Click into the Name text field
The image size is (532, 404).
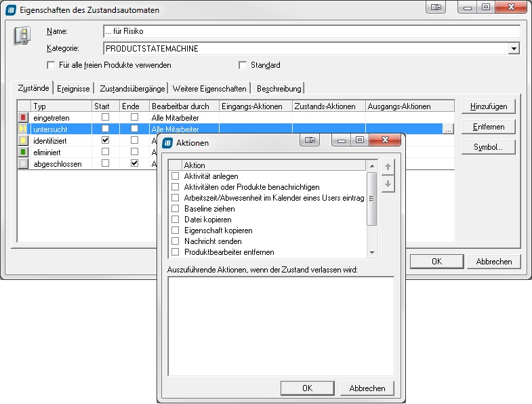311,31
